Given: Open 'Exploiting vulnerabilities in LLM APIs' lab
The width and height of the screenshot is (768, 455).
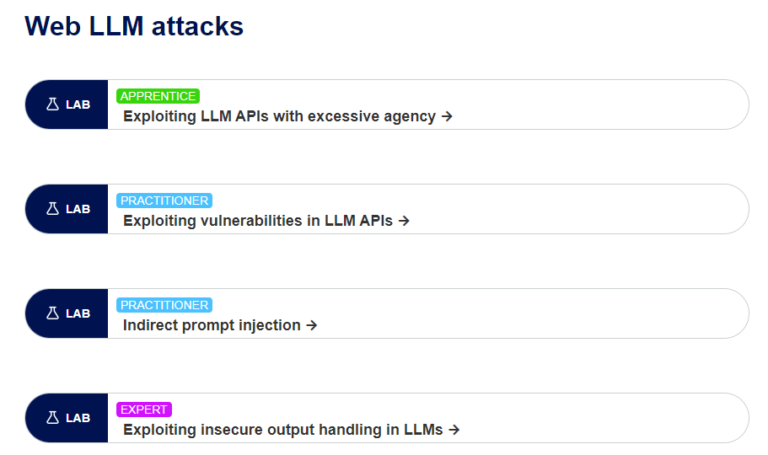Looking at the screenshot, I should 258,220.
